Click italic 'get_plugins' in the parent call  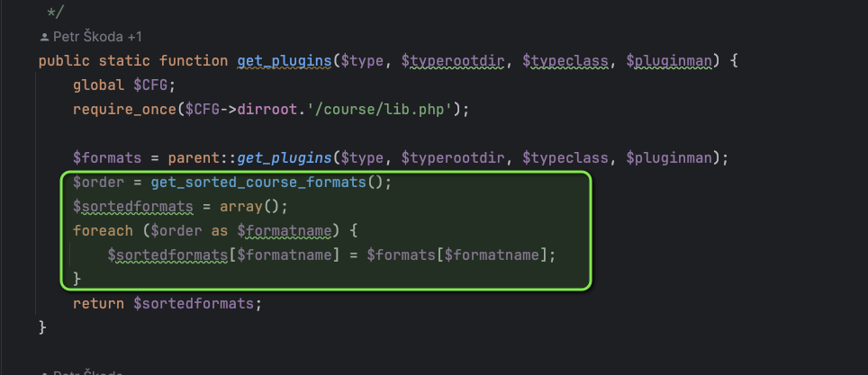[x=285, y=158]
